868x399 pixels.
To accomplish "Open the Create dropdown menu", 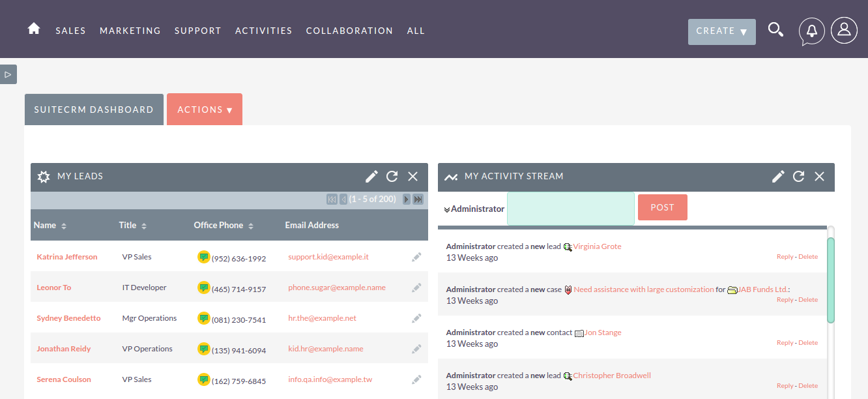I will tap(721, 31).
